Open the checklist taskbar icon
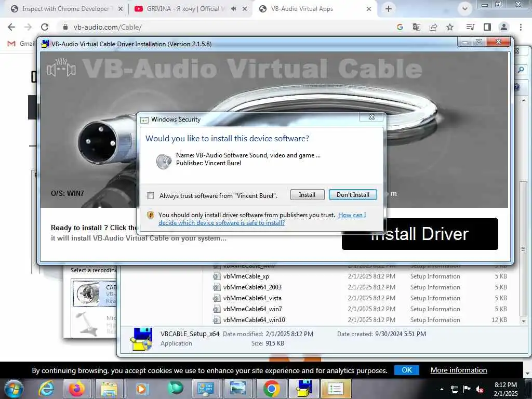Viewport: 532px width, 399px height. pyautogui.click(x=336, y=389)
